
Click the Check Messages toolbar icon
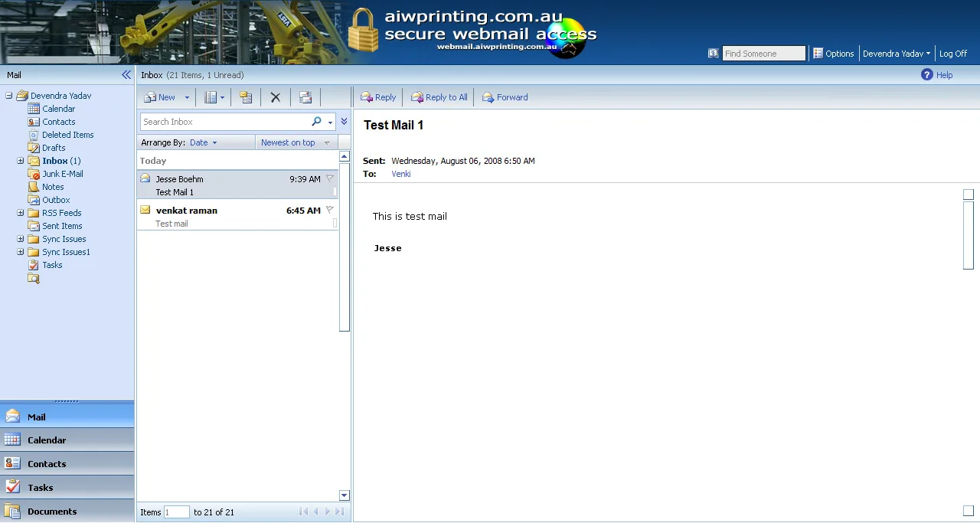tap(305, 97)
